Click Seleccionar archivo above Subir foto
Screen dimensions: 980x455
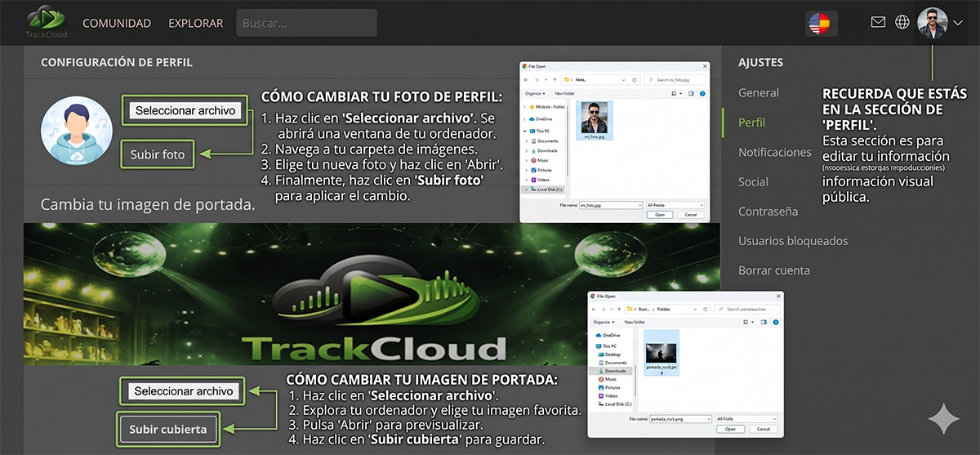185,110
